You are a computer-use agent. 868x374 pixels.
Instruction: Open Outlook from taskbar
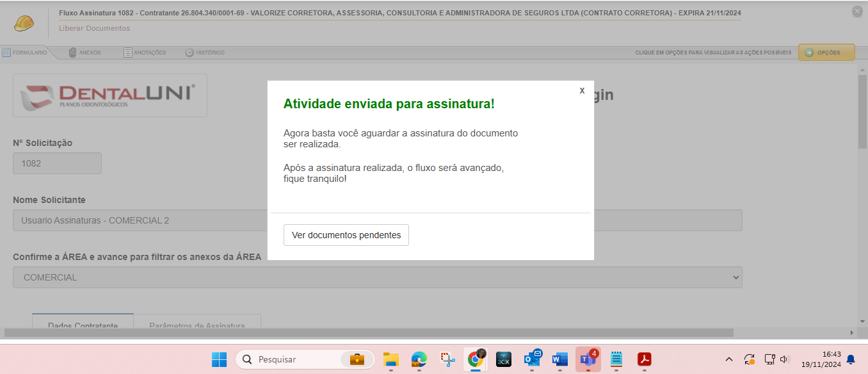[x=532, y=359]
